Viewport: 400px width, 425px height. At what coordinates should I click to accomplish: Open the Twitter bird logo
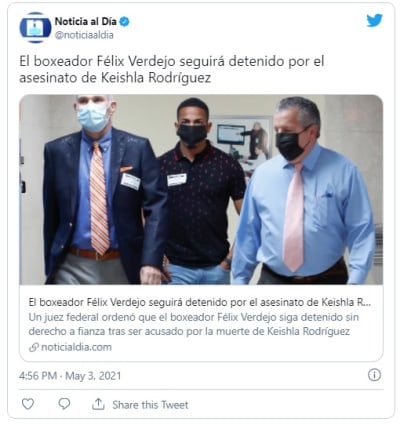point(374,21)
